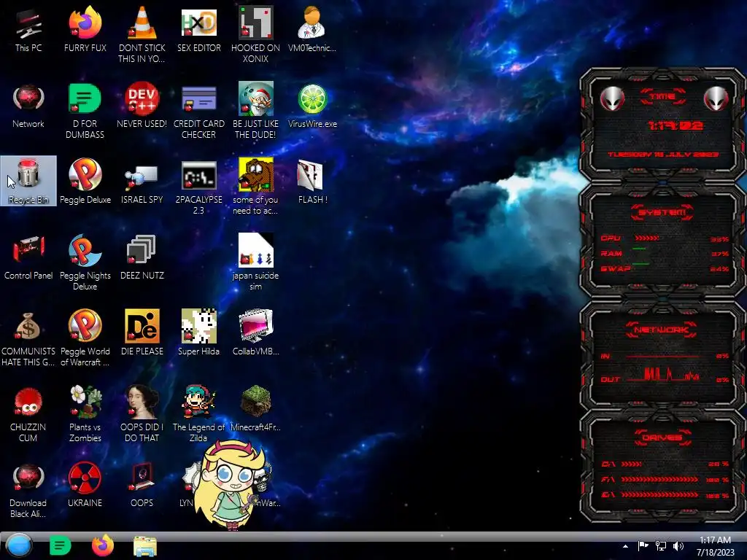Click the OOPS DID I DO THAT portrait icon
Viewport: 747px width, 560px height.
coord(142,413)
